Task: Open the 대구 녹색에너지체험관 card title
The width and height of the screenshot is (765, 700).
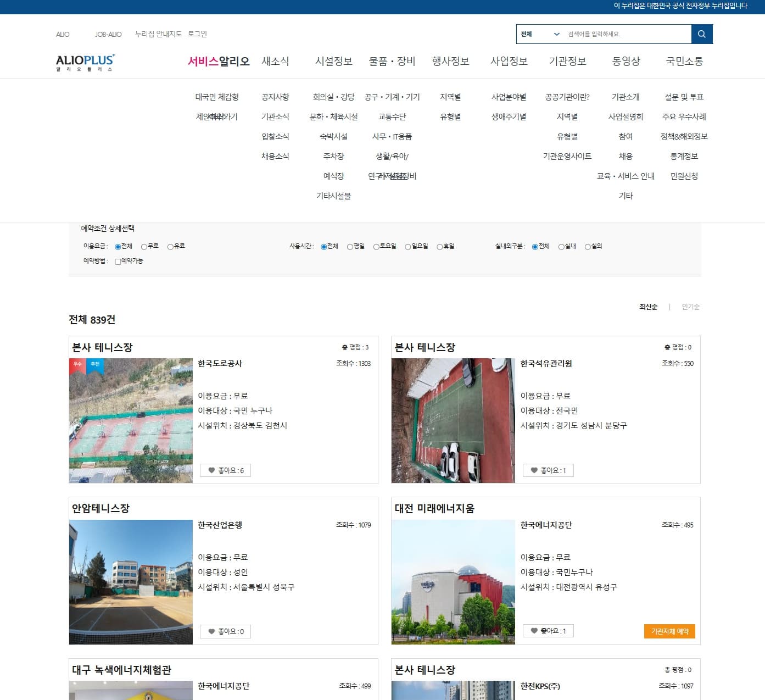Action: [121, 670]
